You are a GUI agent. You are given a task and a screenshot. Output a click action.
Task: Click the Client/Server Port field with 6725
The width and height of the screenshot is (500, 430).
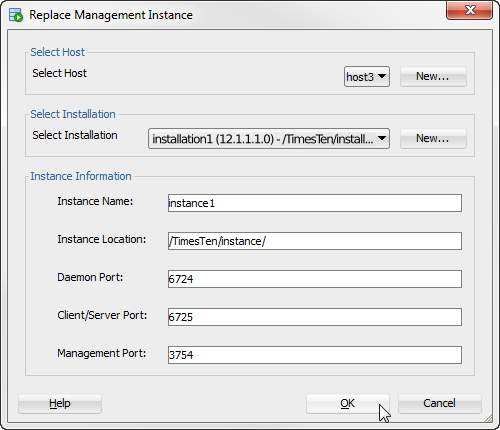(315, 317)
